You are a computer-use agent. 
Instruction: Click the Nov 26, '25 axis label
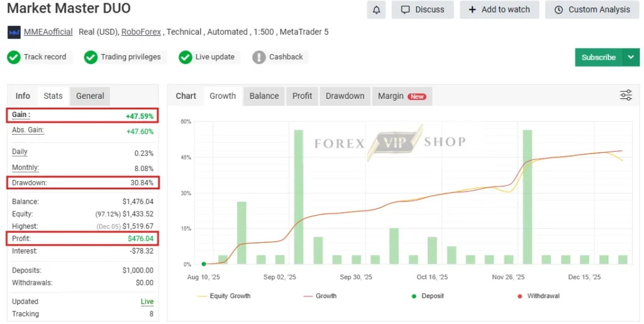pyautogui.click(x=508, y=277)
